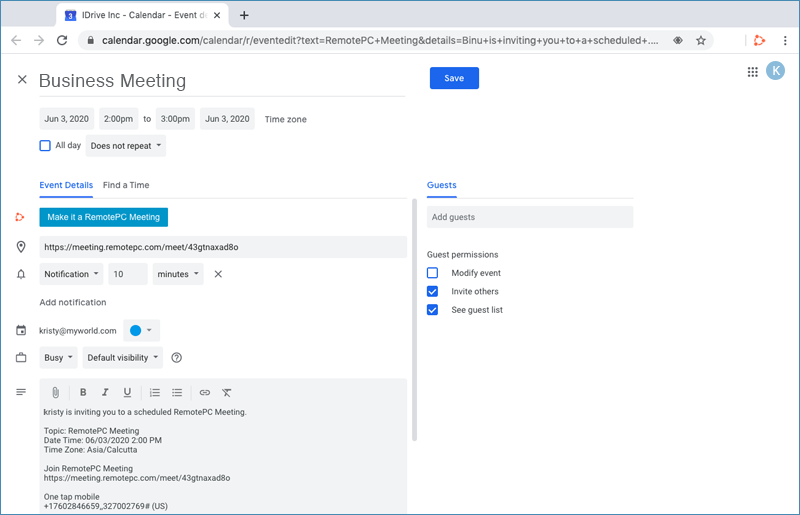
Task: Open Chrome three-dot menu
Action: click(785, 40)
